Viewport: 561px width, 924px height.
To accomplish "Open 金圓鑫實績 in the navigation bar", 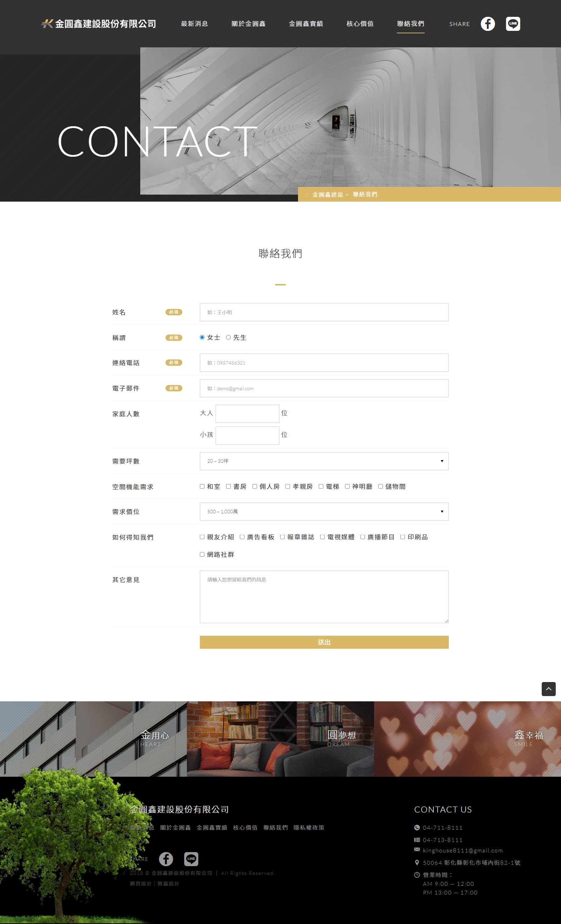I will pos(306,24).
